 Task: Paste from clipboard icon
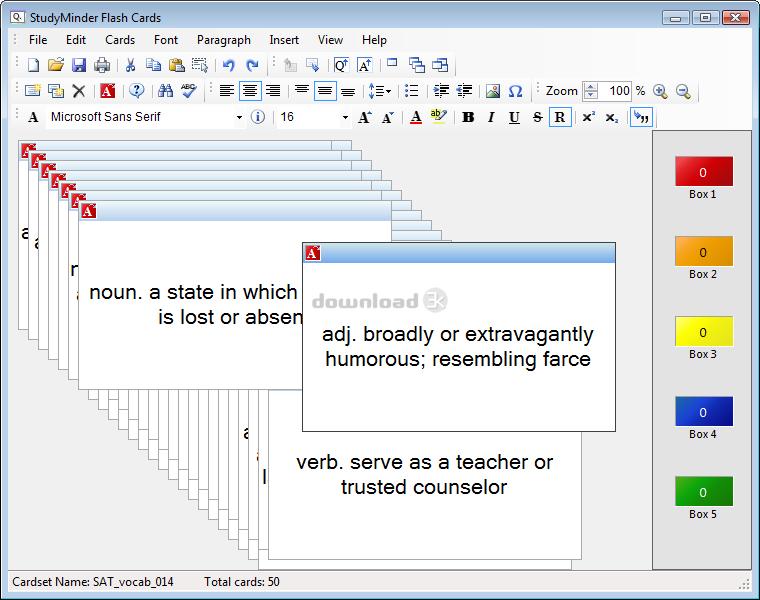pyautogui.click(x=176, y=65)
